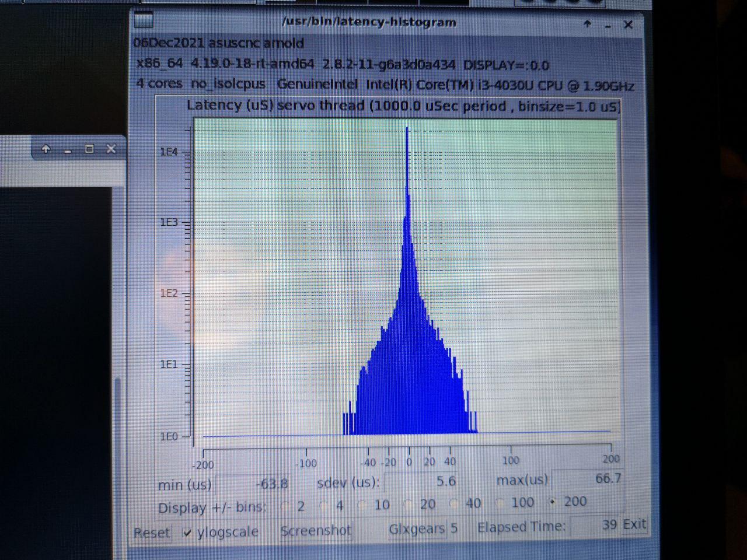Close the background window
Screen dimensions: 747x560
111,149
